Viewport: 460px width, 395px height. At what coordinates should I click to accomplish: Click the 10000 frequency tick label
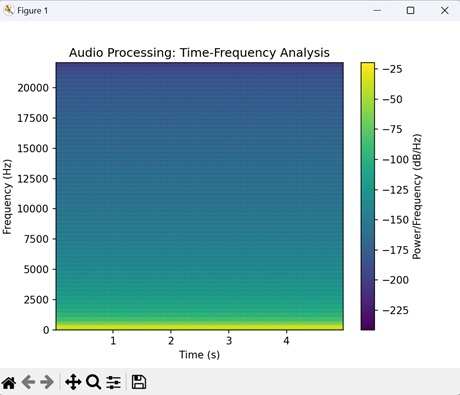(x=33, y=209)
